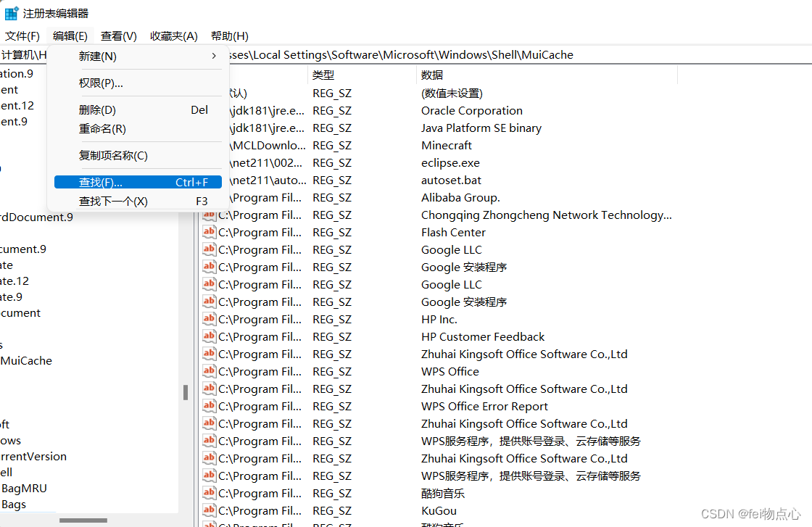Select the autoset.bat data cell
Image resolution: width=812 pixels, height=527 pixels.
tap(451, 180)
